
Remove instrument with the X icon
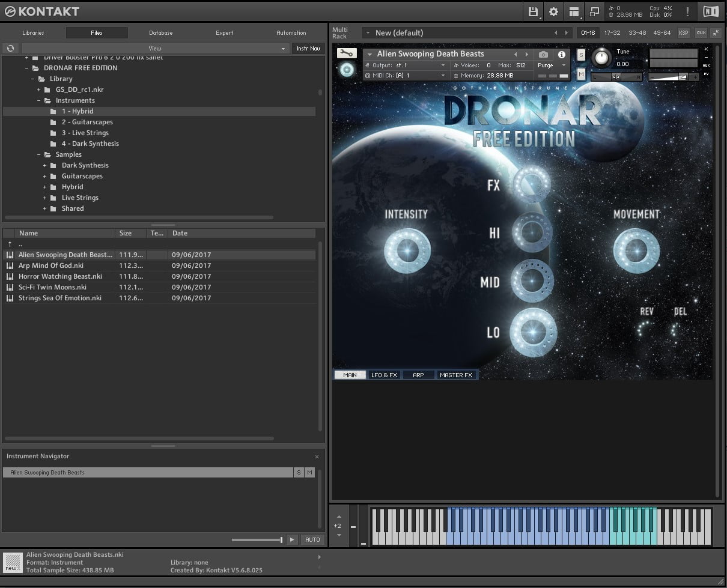coord(706,49)
